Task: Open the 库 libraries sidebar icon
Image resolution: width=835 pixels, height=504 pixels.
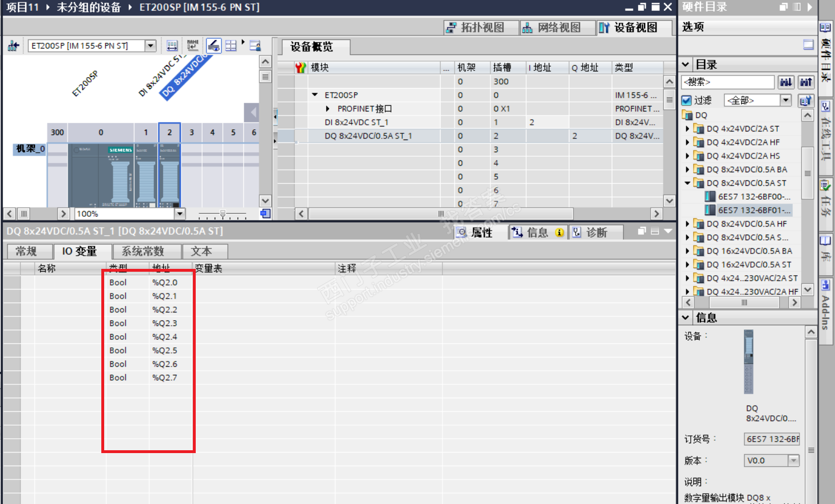Action: (825, 241)
